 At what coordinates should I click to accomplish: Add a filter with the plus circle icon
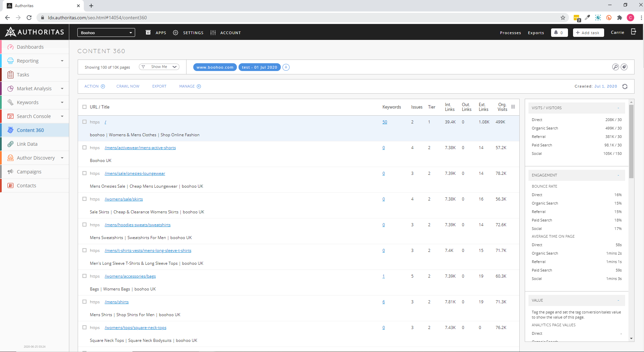coord(286,67)
